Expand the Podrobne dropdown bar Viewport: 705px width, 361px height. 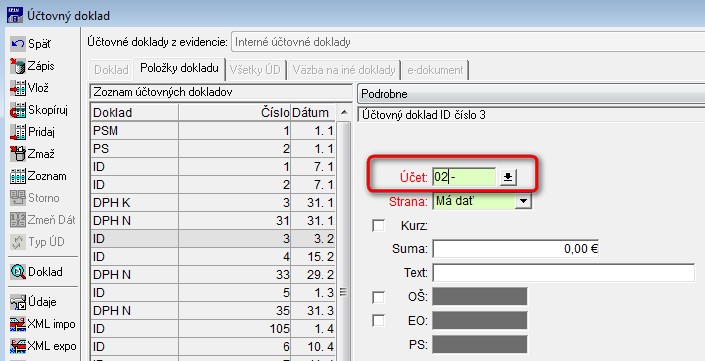(531, 94)
